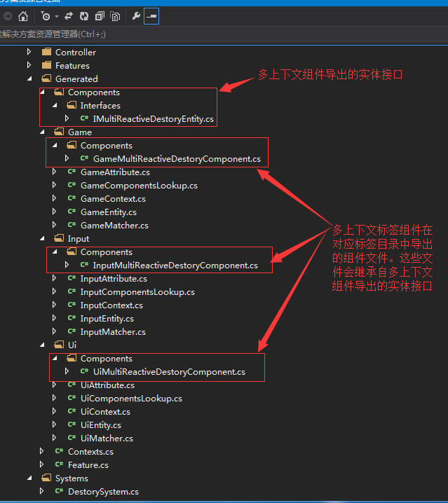The height and width of the screenshot is (503, 448).
Task: Select the Interfaces folder icon
Action: coord(72,105)
